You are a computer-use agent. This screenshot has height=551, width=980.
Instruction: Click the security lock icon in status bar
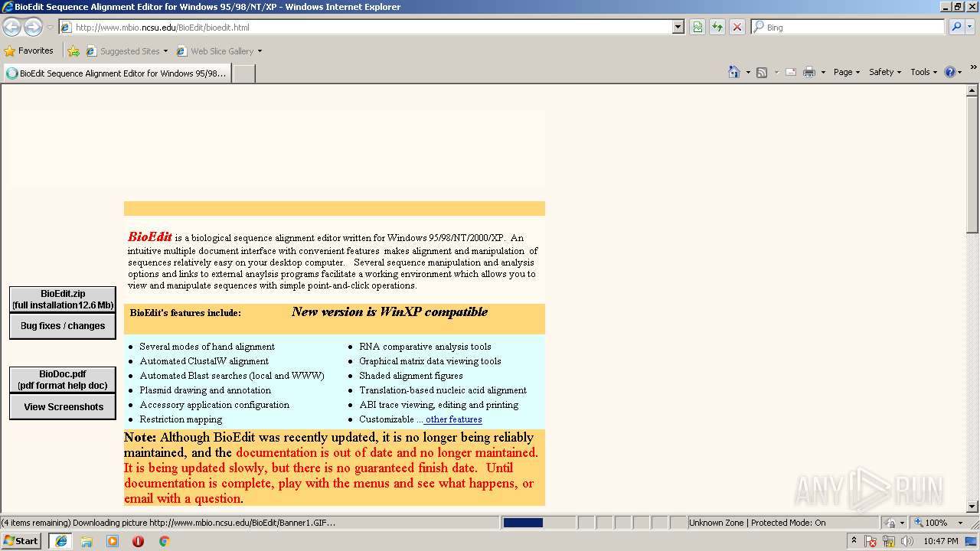(891, 523)
